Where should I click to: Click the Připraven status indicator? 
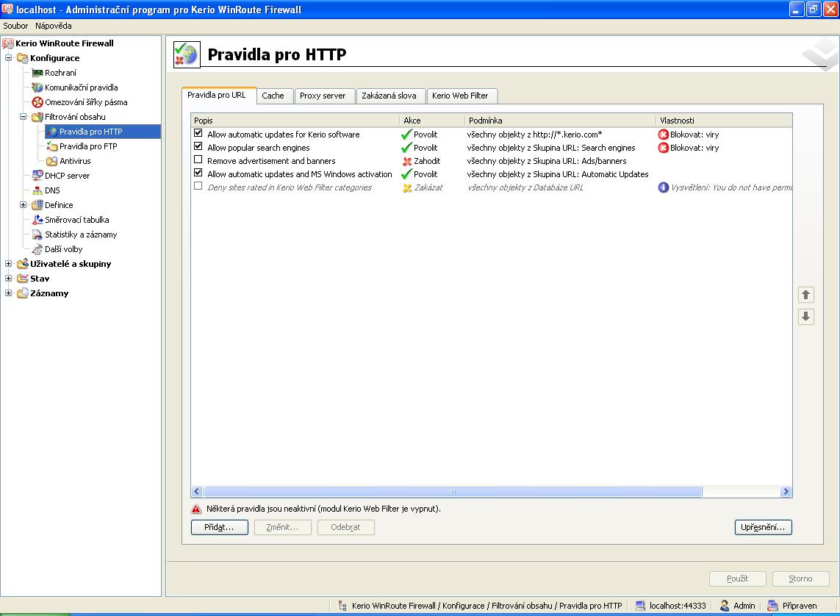point(792,606)
